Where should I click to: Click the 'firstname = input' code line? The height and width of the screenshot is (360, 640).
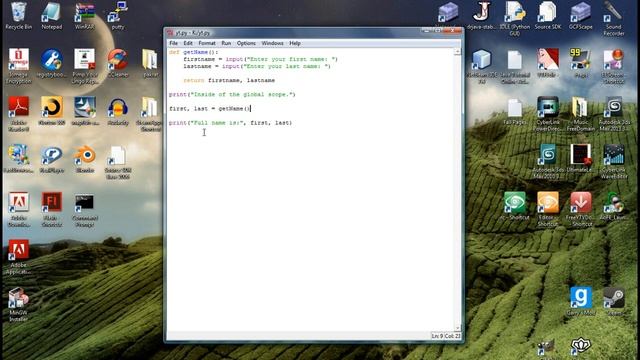(260, 59)
